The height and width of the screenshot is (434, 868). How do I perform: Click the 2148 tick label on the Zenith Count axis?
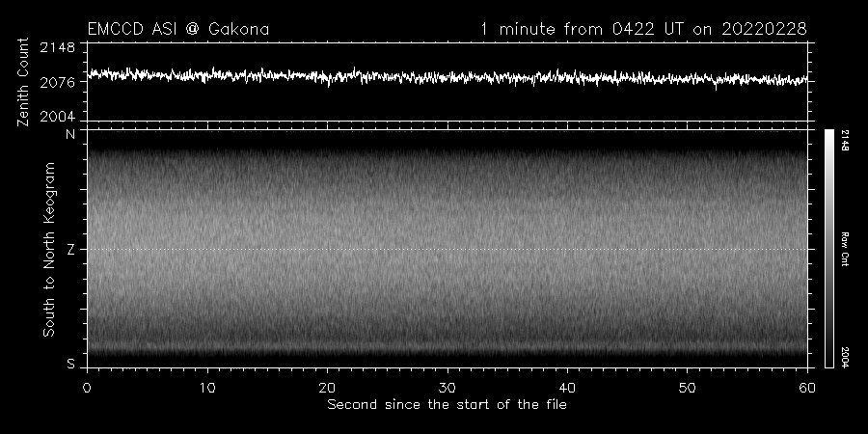[57, 47]
